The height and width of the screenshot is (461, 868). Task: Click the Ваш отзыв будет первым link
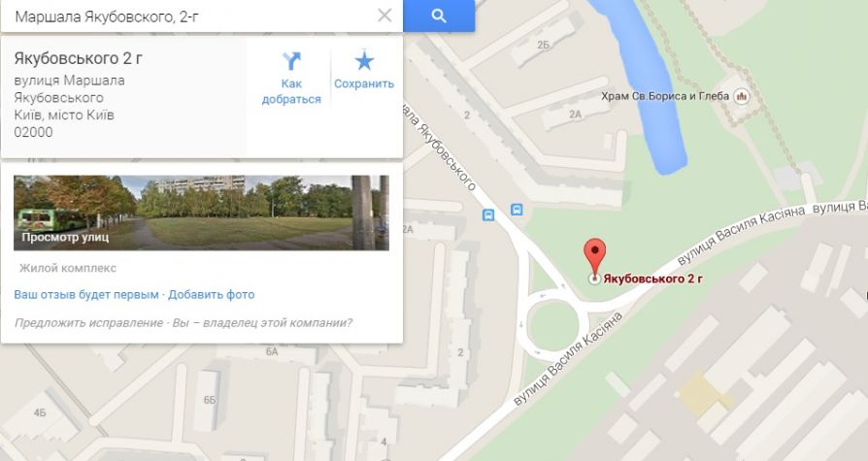(86, 294)
